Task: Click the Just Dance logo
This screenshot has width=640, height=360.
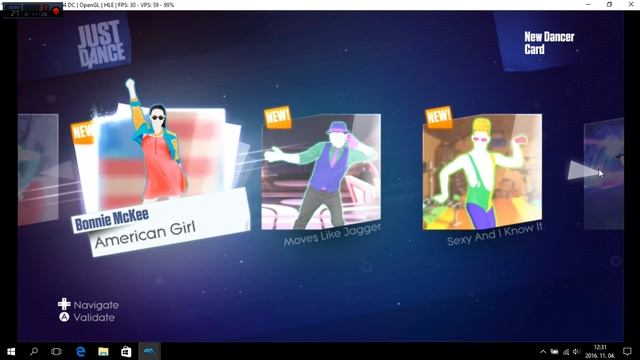Action: pos(101,44)
